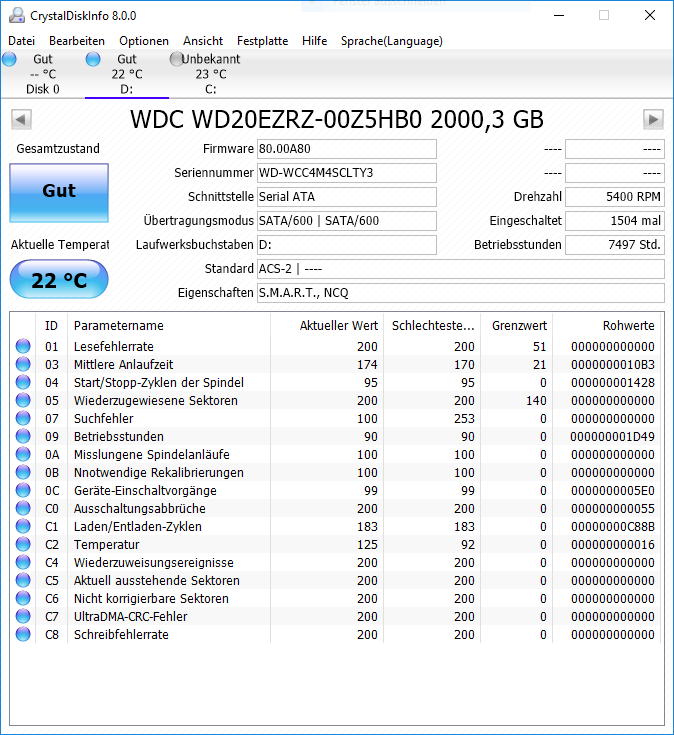Click the Aktueller Wert column header
674x735 pixels.
click(x=327, y=325)
